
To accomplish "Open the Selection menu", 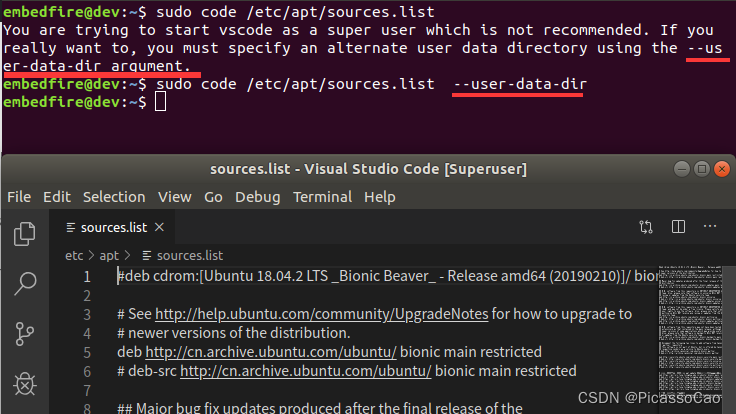I will 114,197.
